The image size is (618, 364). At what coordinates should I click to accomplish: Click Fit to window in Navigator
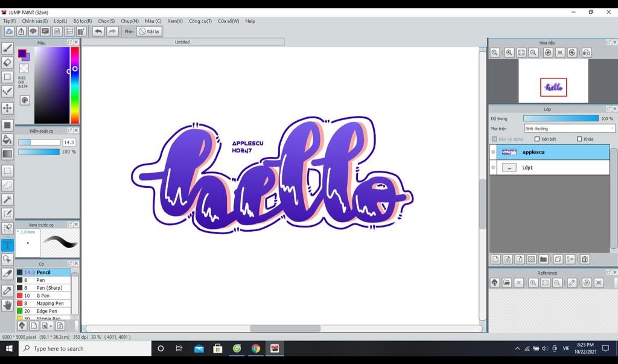point(521,53)
